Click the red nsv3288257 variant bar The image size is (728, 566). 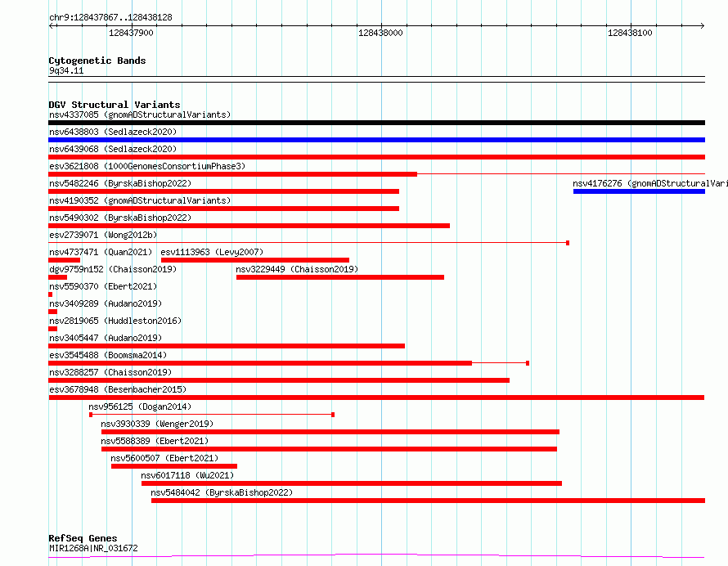click(279, 380)
